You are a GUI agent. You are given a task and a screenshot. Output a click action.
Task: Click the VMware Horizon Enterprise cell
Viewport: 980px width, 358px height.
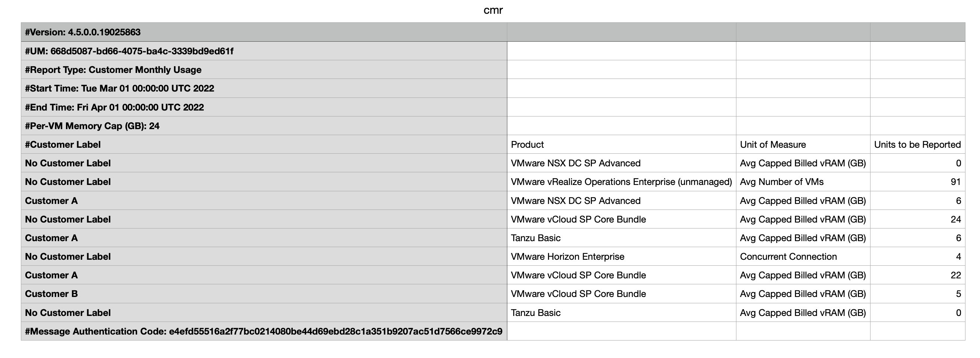pos(567,256)
